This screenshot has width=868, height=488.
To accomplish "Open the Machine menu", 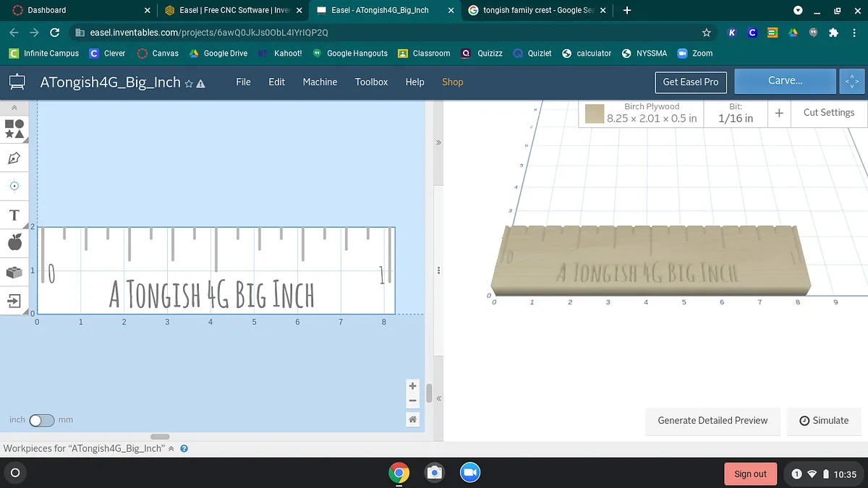I will (x=320, y=82).
